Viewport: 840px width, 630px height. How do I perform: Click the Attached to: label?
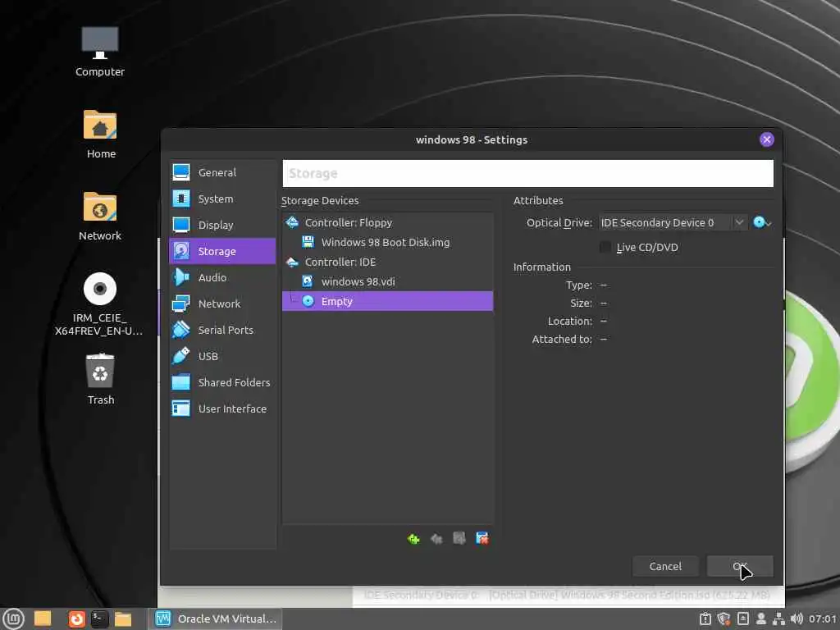point(562,339)
